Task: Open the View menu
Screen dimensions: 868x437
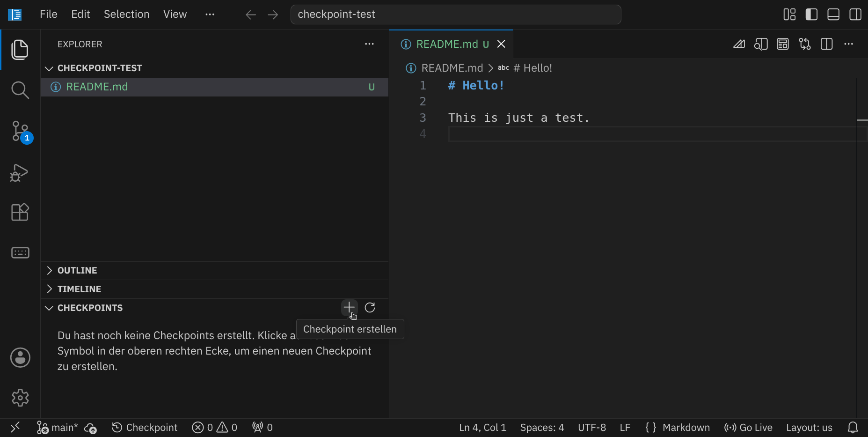Action: pos(175,15)
